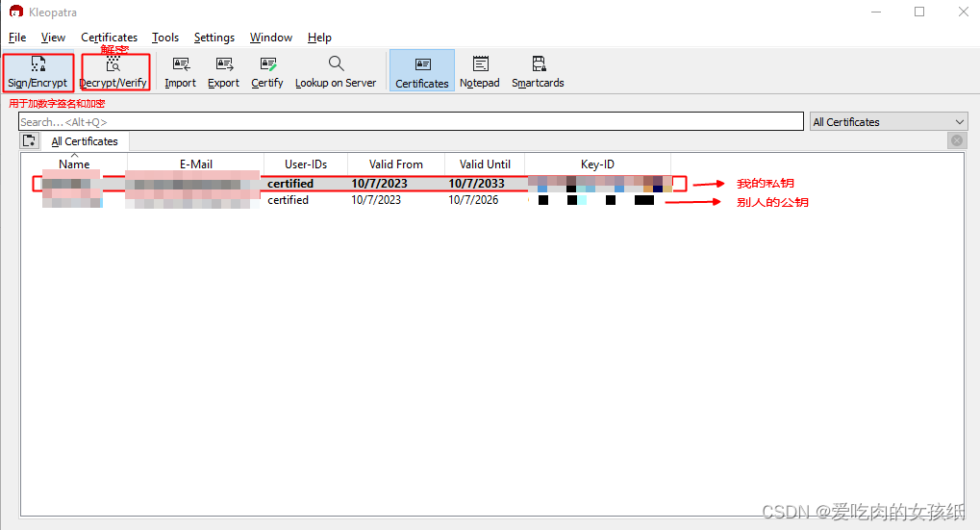Open the Certificates menu
This screenshot has width=980, height=530.
(x=110, y=38)
